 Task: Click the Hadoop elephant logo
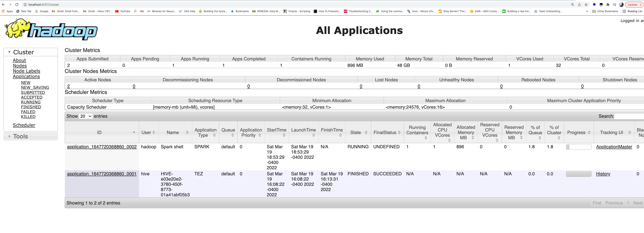(51, 30)
